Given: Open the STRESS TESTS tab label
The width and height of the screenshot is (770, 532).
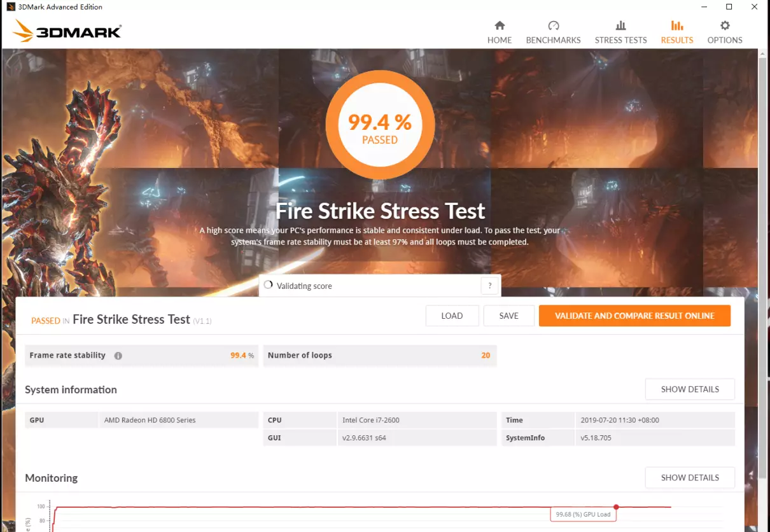Looking at the screenshot, I should [x=620, y=39].
